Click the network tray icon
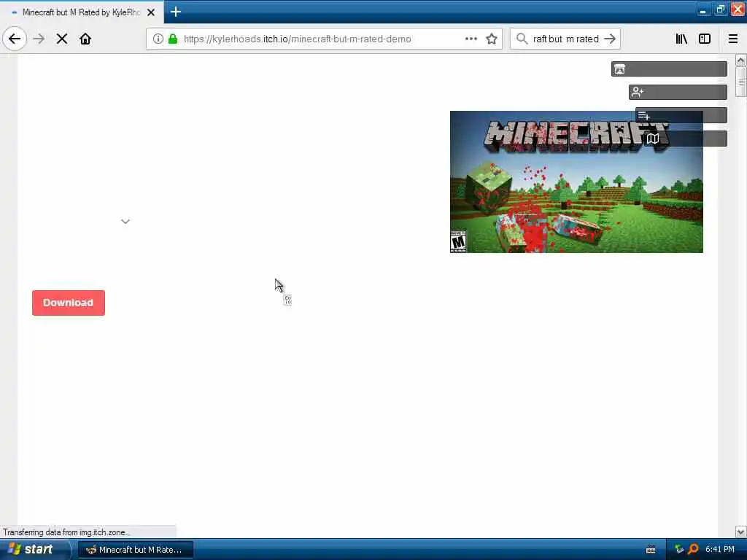This screenshot has width=747, height=560. pos(679,550)
